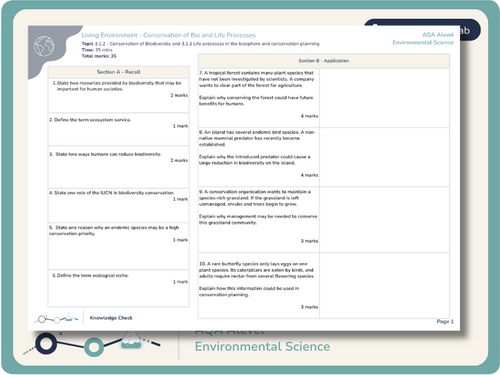Click the 'Section A - Recall' heading
The width and height of the screenshot is (500, 375).
point(118,72)
